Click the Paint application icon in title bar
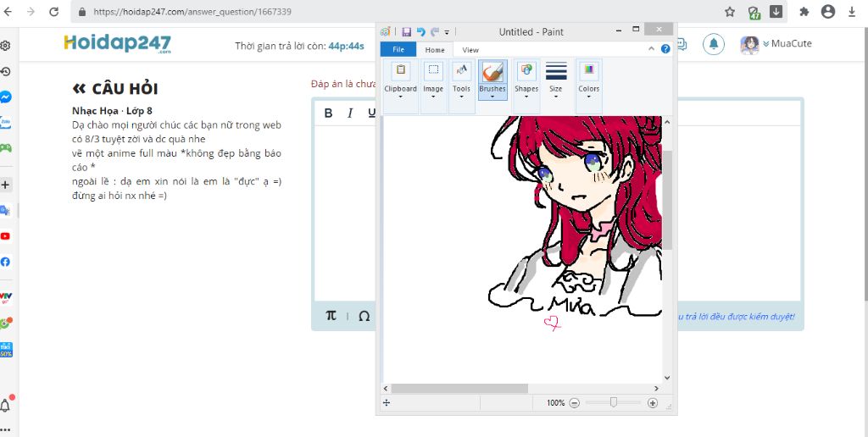The width and height of the screenshot is (868, 437). point(386,32)
